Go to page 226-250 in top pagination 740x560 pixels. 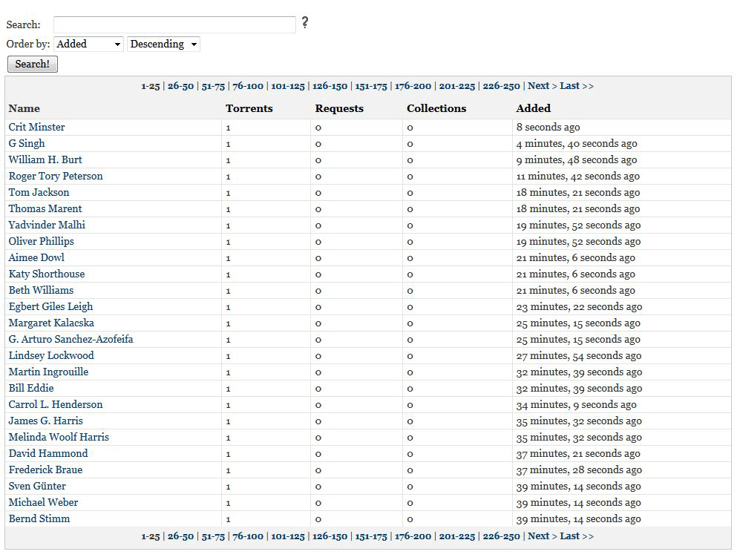(501, 86)
